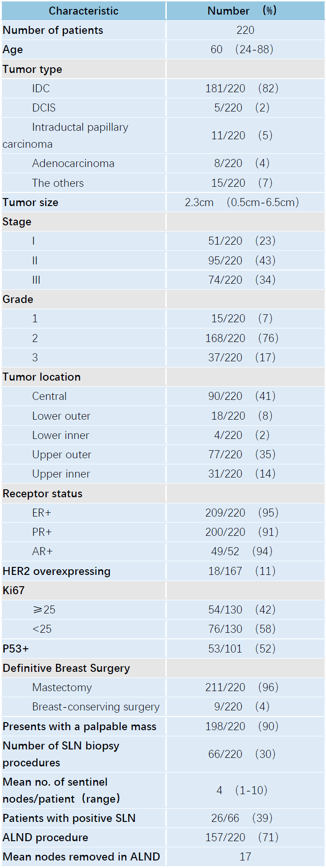This screenshot has height=868, width=326.
Task: Select the Tumor location heading
Action: coord(41,377)
